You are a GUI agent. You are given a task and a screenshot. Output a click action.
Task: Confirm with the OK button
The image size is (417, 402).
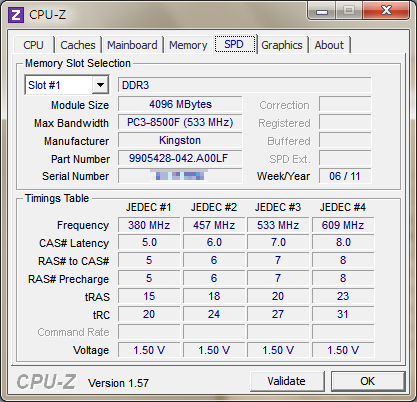pyautogui.click(x=368, y=381)
